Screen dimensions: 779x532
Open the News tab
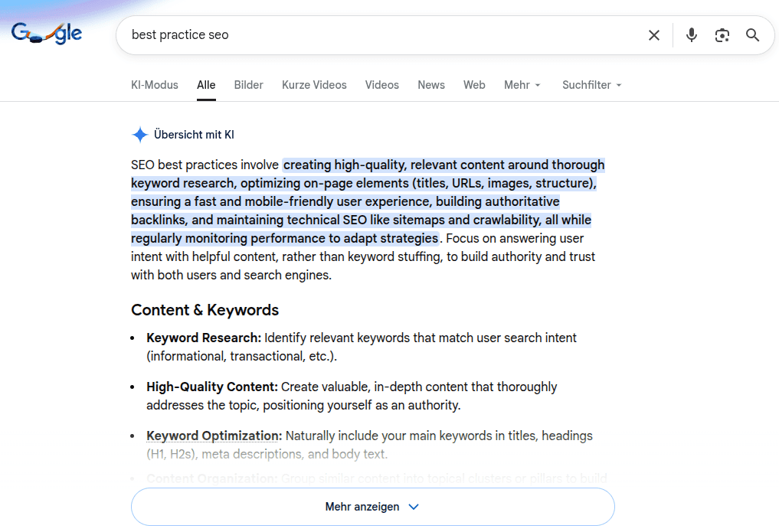430,85
